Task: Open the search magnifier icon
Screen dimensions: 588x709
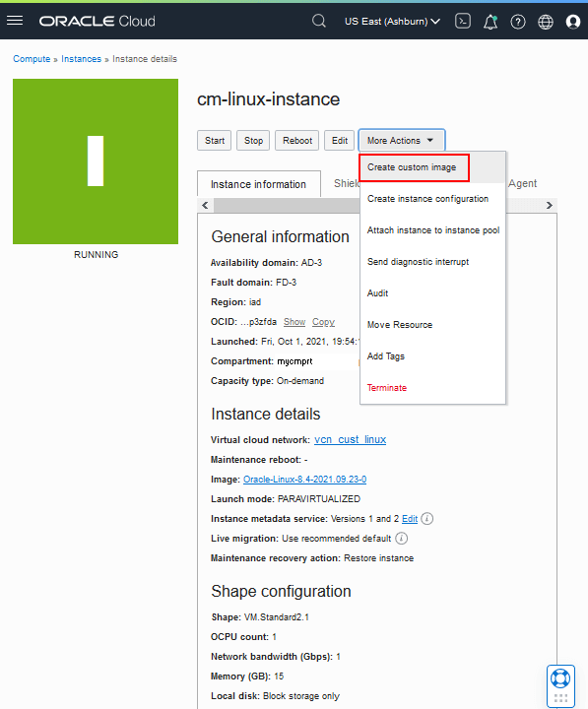Action: pos(319,21)
